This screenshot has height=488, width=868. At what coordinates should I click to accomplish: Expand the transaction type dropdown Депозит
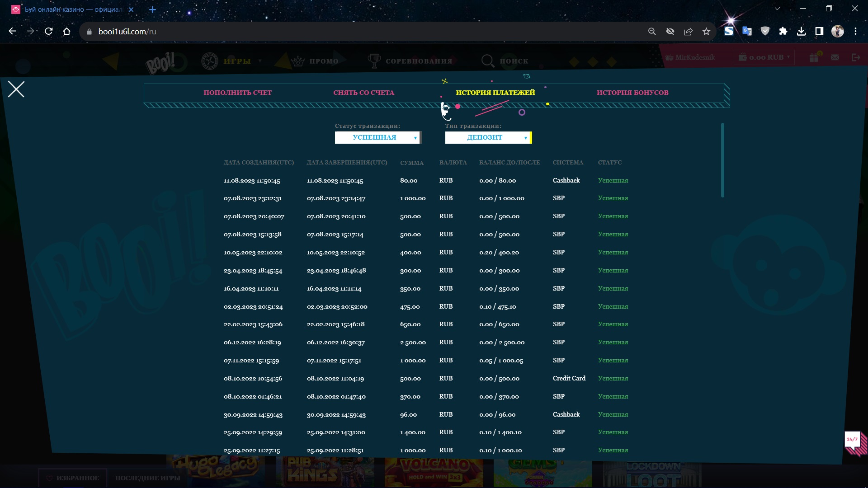[x=488, y=137]
